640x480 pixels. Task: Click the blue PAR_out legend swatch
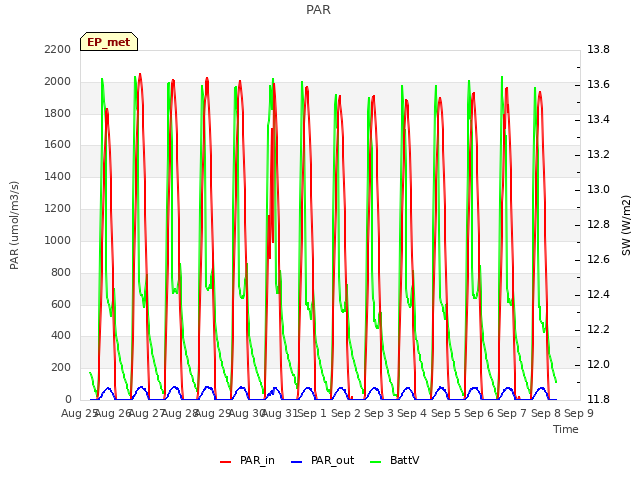pos(296,462)
